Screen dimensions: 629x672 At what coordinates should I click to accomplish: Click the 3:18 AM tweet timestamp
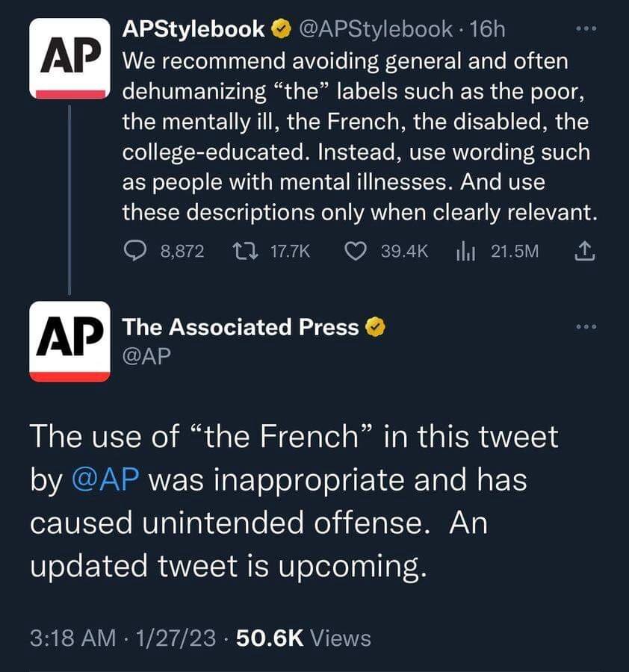click(72, 638)
